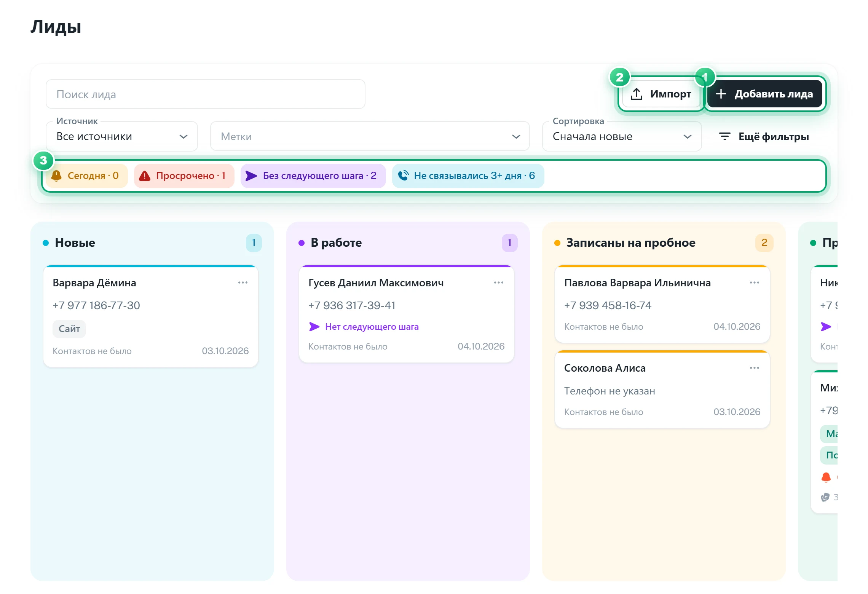Screen dimensions: 868x594
Task: Toggle the Просрочено · 1 quick filter
Action: [x=184, y=176]
